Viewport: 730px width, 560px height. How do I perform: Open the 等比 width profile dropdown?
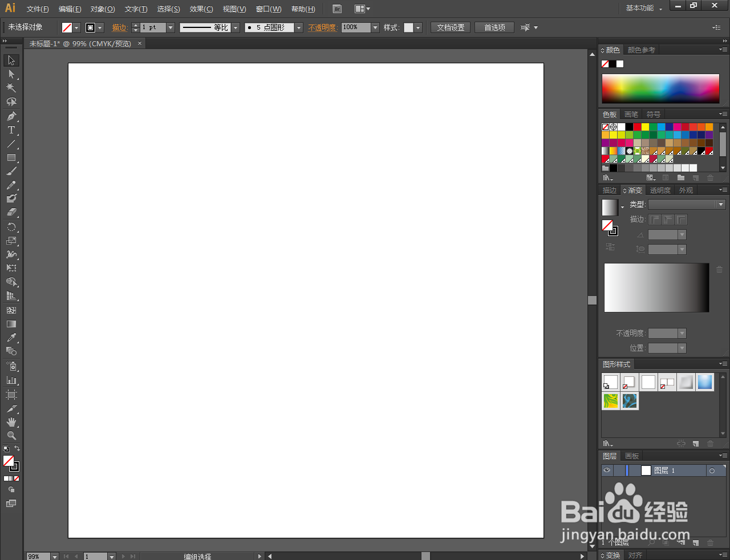click(236, 27)
